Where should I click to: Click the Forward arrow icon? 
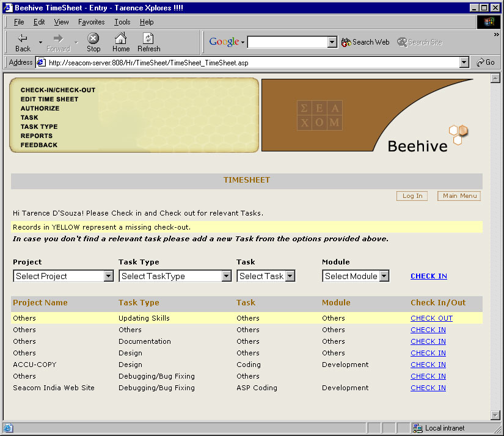(x=58, y=38)
